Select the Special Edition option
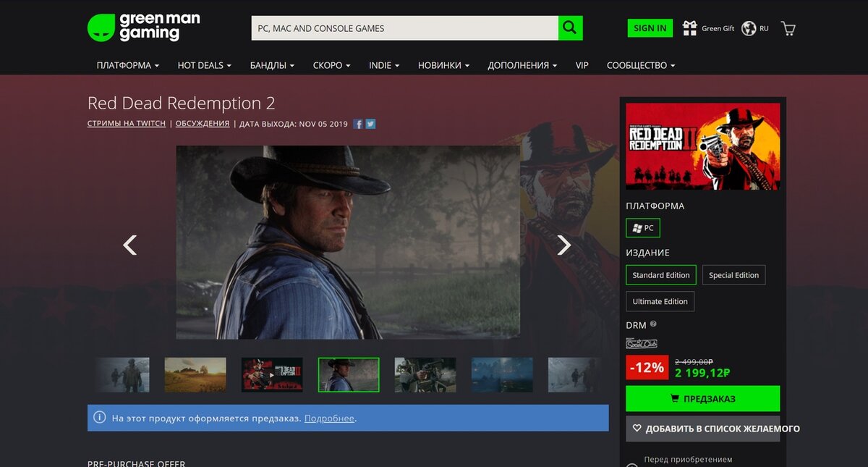 733,275
